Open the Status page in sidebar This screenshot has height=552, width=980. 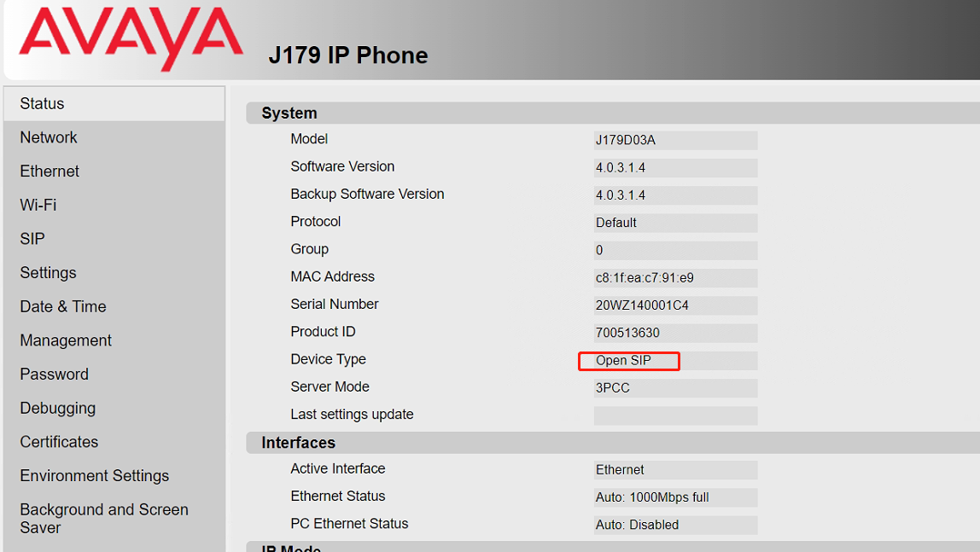pos(114,103)
